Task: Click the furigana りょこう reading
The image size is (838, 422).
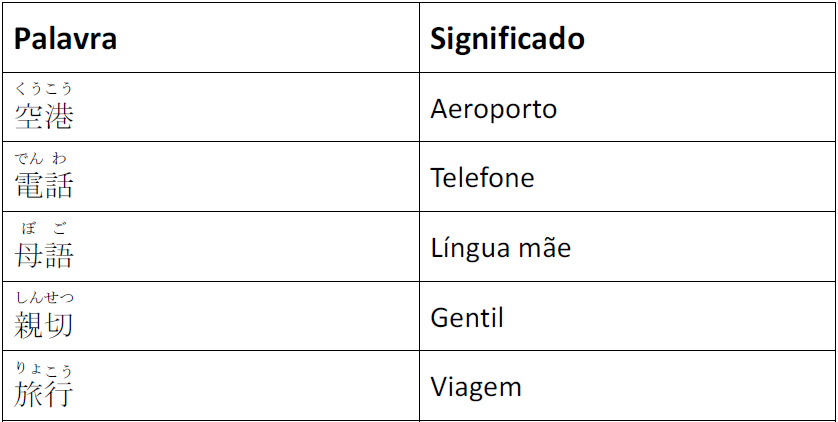Action: click(x=44, y=369)
